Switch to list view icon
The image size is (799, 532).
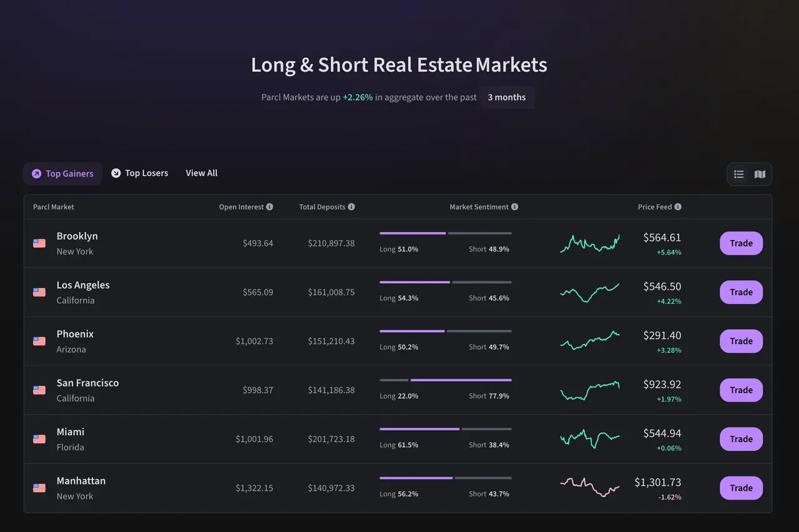739,175
